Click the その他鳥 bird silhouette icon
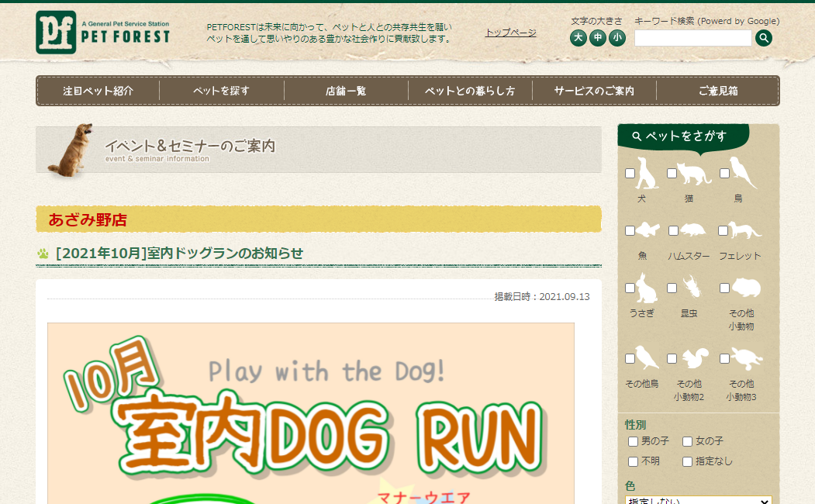 [x=647, y=357]
